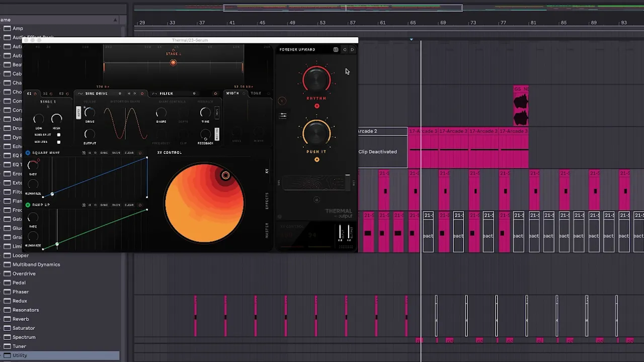Move the XY Control puck in the circle
Image resolution: width=644 pixels, height=362 pixels.
225,175
